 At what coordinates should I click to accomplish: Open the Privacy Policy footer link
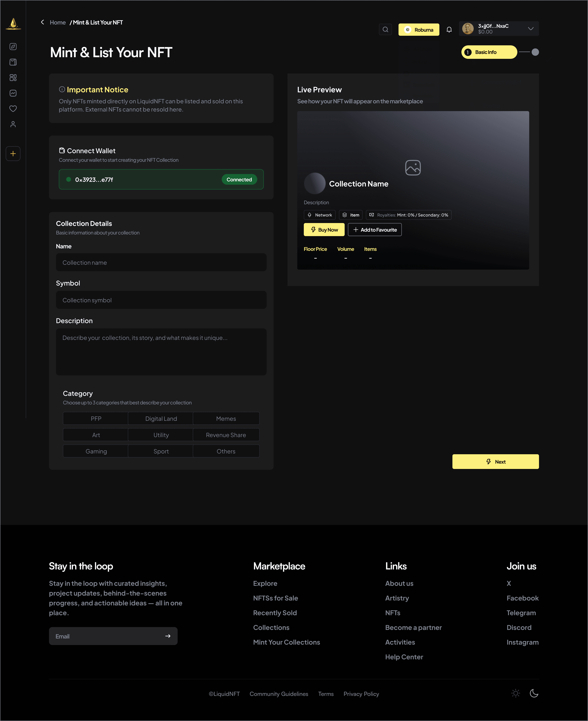click(x=361, y=694)
